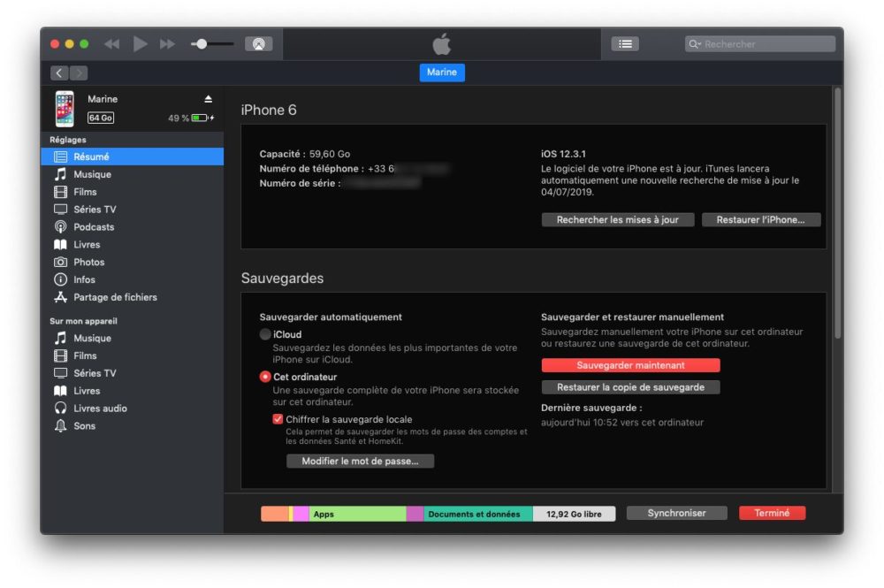Click the AirPlay icon in the toolbar

[259, 42]
